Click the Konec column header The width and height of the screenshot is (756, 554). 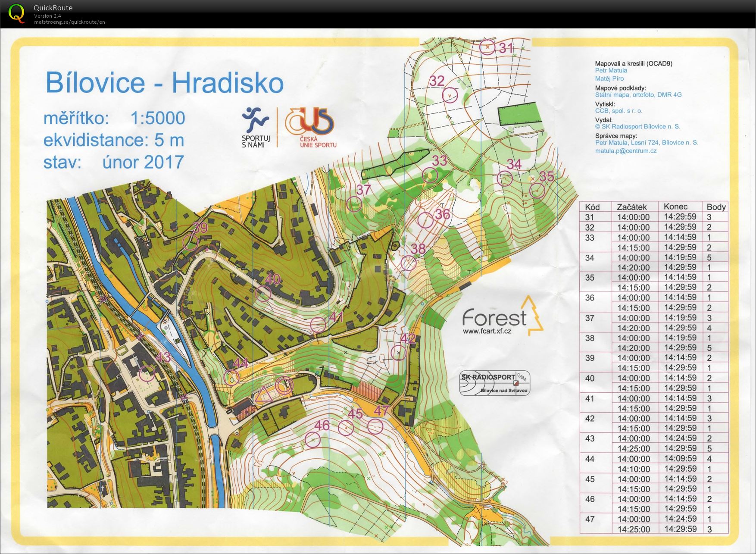tap(675, 207)
